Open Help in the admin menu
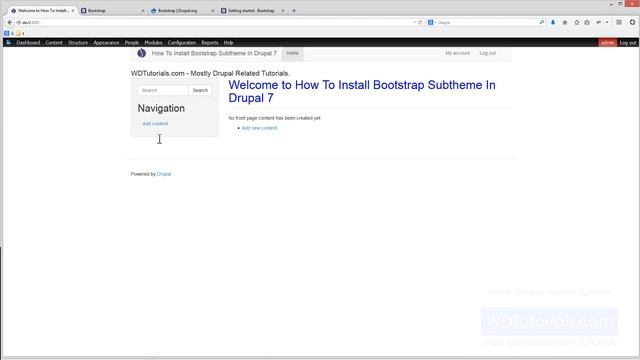Image resolution: width=640 pixels, height=360 pixels. pyautogui.click(x=228, y=42)
